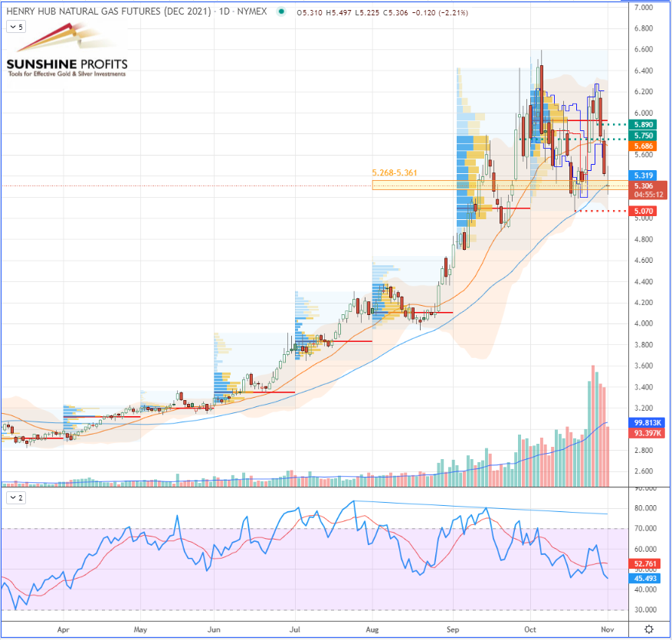Open the chart settings gear icon
672x640 pixels.
point(649,629)
